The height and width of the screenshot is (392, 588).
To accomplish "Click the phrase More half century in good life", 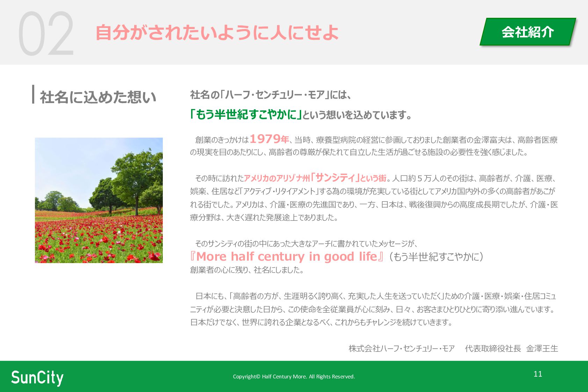I will [x=286, y=256].
